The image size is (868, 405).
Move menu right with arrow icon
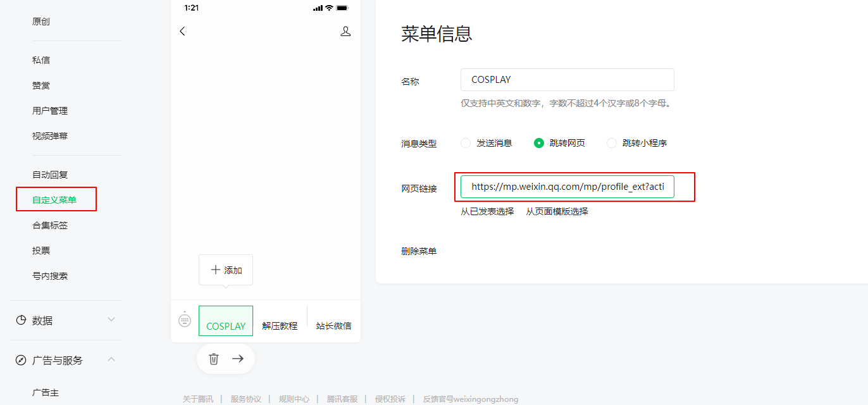pos(238,359)
